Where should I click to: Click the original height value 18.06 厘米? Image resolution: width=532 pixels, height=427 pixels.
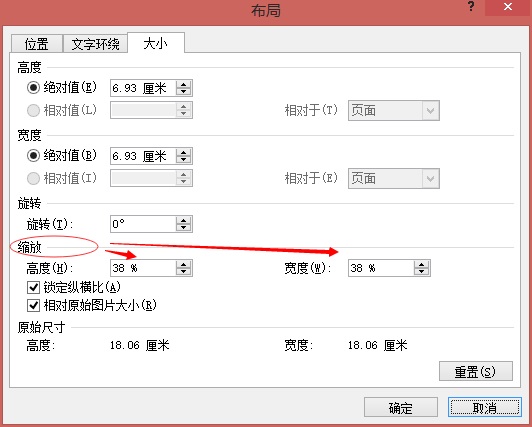pos(140,346)
